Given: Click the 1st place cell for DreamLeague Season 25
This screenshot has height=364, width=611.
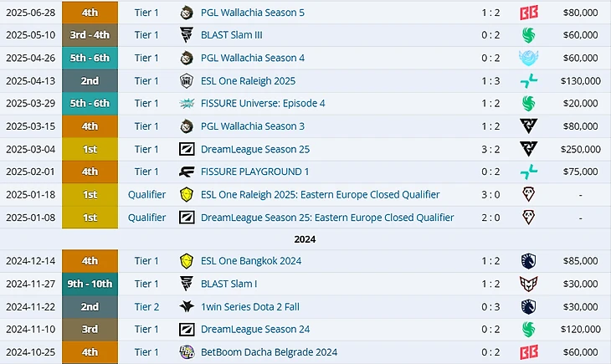Looking at the screenshot, I should 90,149.
